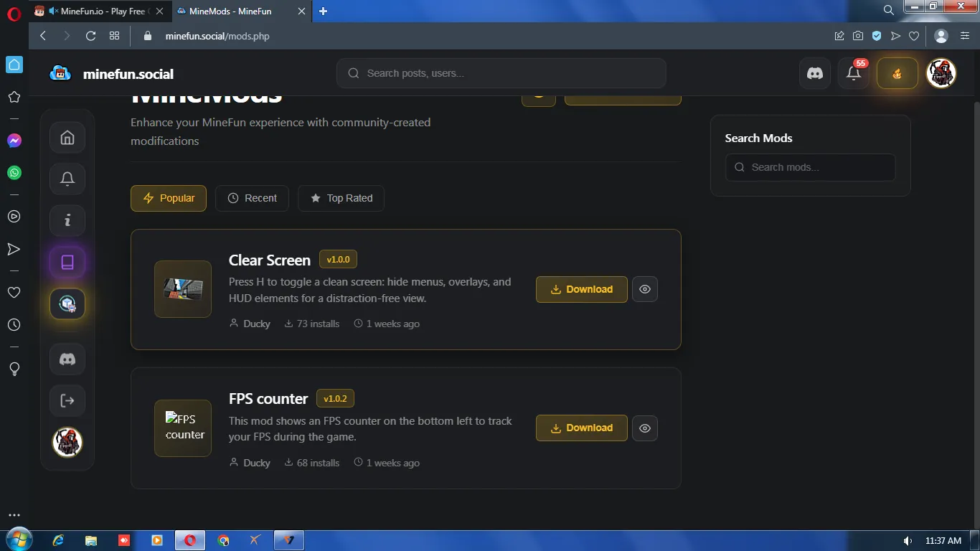Open WhatsApp in the Opera sidebar
980x551 pixels.
[14, 173]
